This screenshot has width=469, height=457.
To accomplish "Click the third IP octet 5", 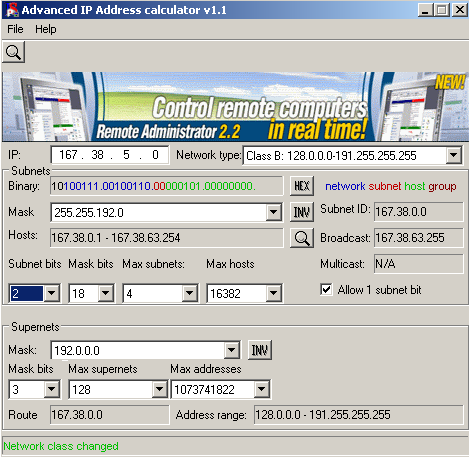I will [126, 155].
